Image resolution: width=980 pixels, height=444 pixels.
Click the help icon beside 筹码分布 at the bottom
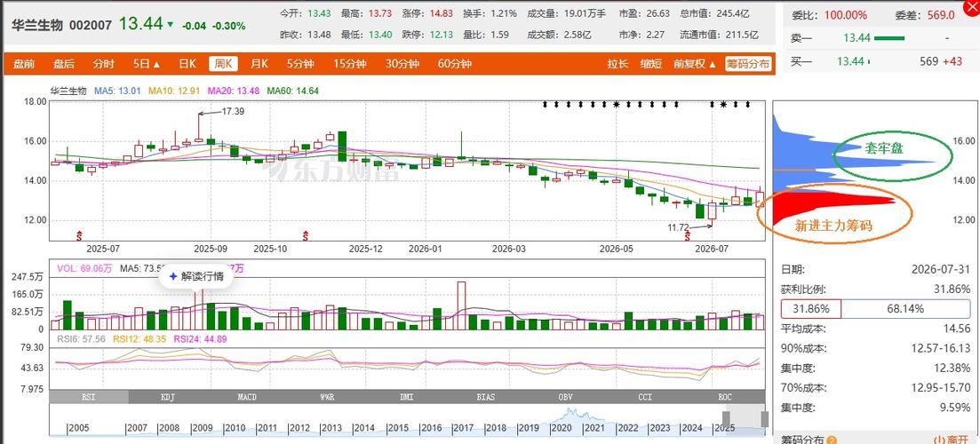click(x=832, y=440)
